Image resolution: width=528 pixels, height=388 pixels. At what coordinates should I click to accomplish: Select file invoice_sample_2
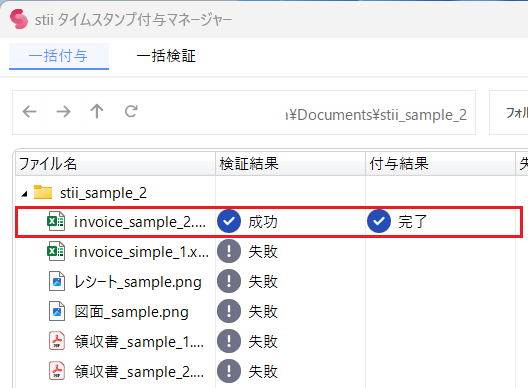[x=140, y=222]
